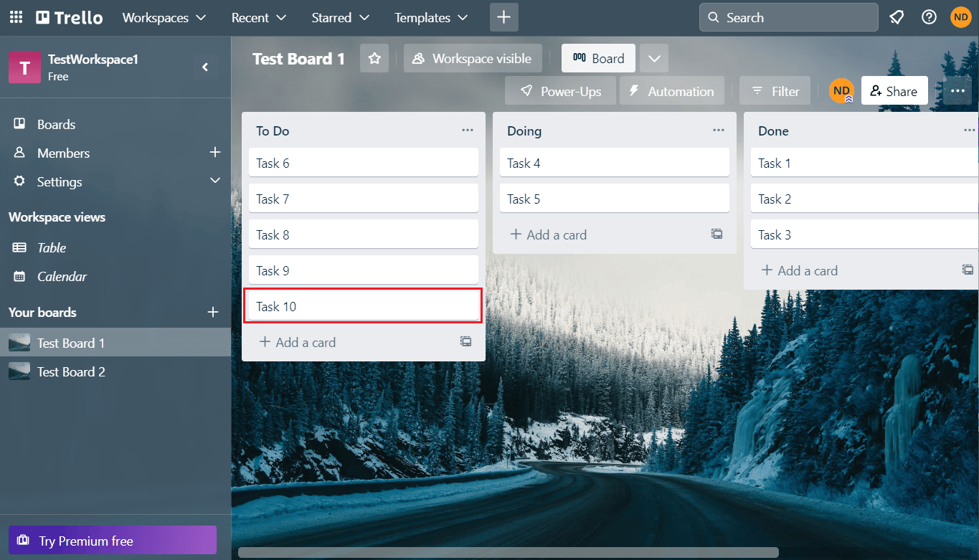The height and width of the screenshot is (560, 979).
Task: Focus the Search input field
Action: [x=789, y=17]
